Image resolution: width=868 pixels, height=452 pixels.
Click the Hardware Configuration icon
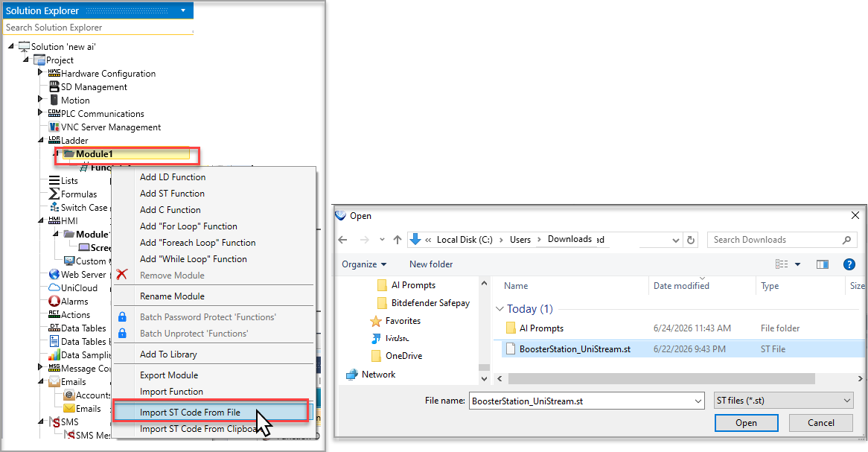54,73
